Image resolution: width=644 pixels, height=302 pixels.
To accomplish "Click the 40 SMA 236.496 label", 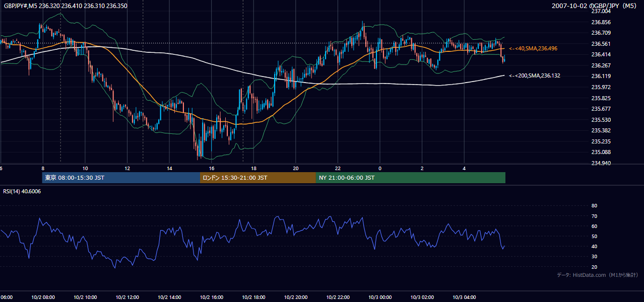I will pos(533,48).
